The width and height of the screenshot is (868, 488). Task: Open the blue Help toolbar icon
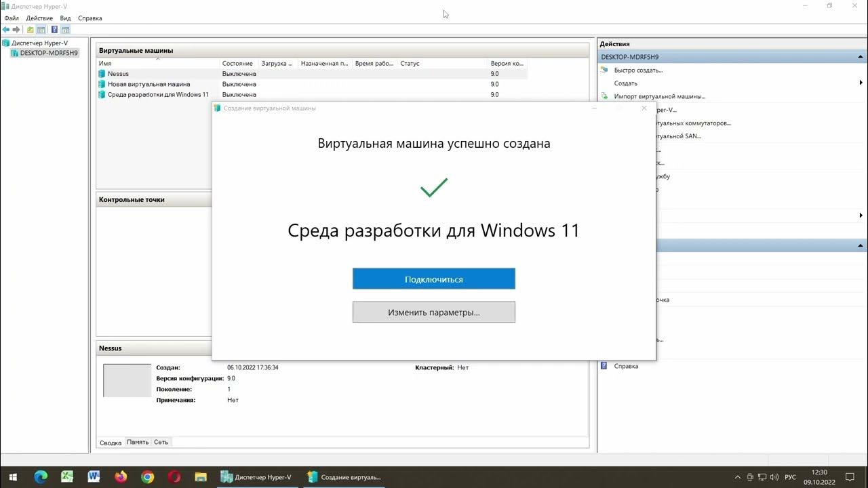(x=54, y=30)
